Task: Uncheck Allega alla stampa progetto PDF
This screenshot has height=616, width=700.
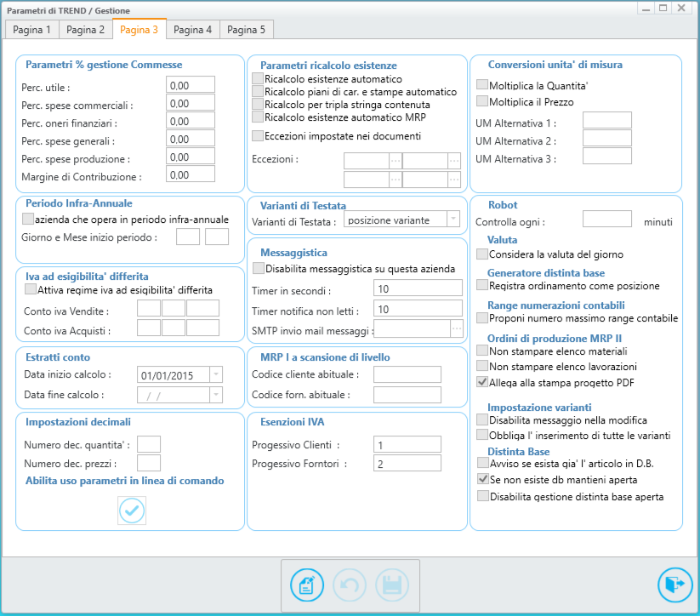Action: click(482, 382)
